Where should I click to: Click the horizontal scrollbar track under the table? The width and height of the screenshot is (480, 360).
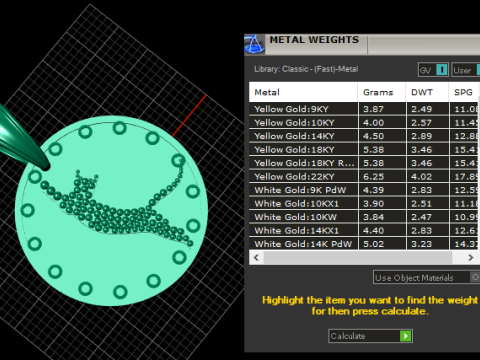click(358, 258)
